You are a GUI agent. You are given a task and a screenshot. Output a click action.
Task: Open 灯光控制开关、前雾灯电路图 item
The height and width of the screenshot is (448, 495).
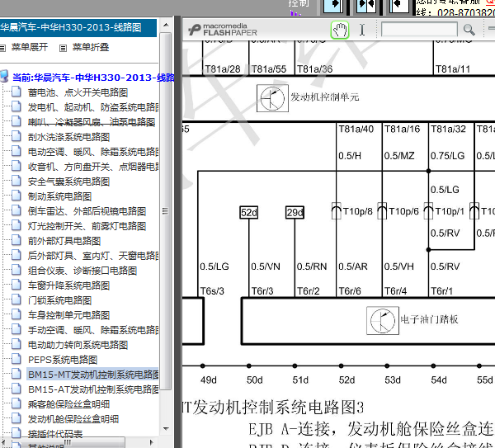[87, 226]
